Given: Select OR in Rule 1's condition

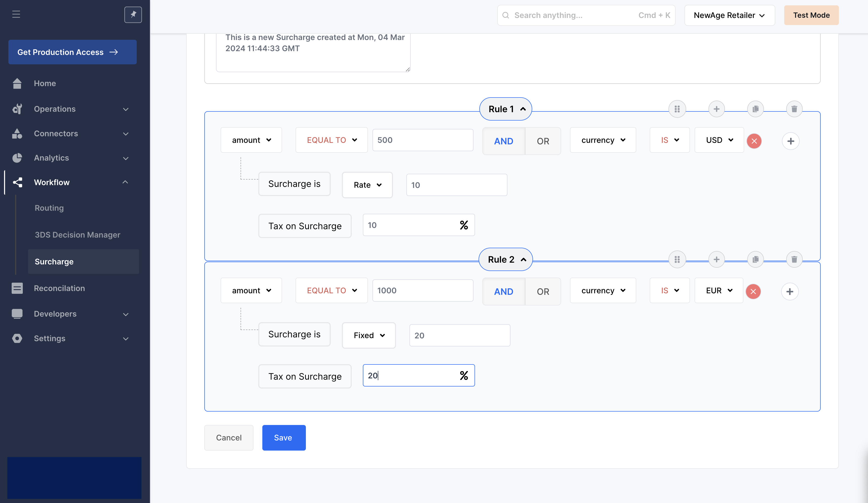Looking at the screenshot, I should click(543, 141).
